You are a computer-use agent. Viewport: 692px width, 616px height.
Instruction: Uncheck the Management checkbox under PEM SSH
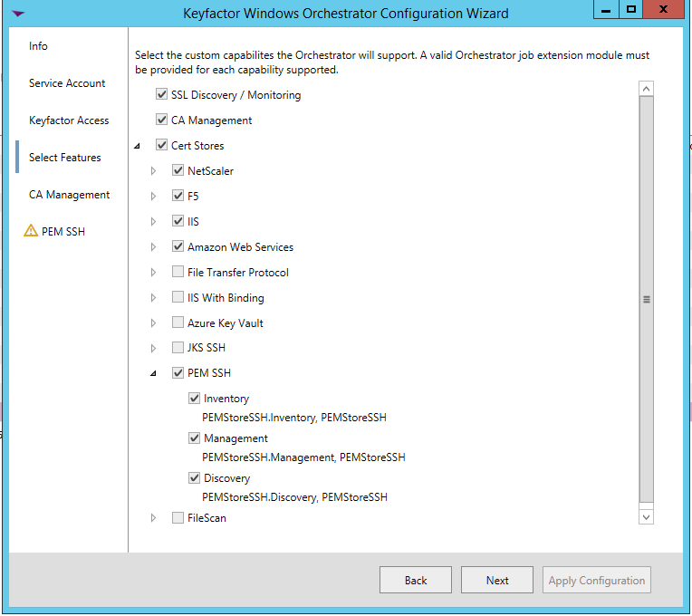(194, 438)
